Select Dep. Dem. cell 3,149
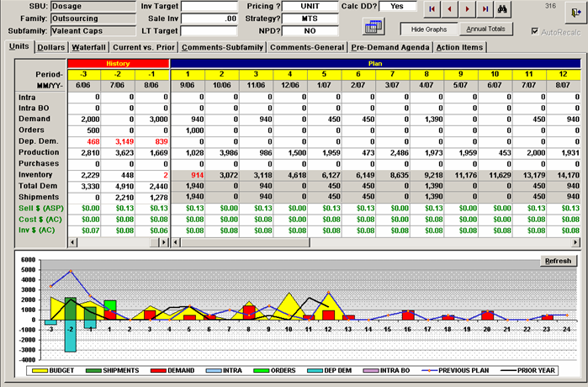Viewport: 588px width, 387px height. click(x=118, y=141)
